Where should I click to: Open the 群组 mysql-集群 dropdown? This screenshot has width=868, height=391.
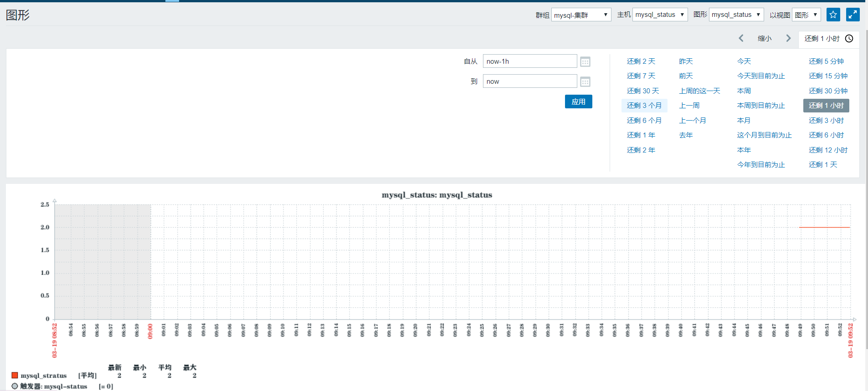pos(581,15)
